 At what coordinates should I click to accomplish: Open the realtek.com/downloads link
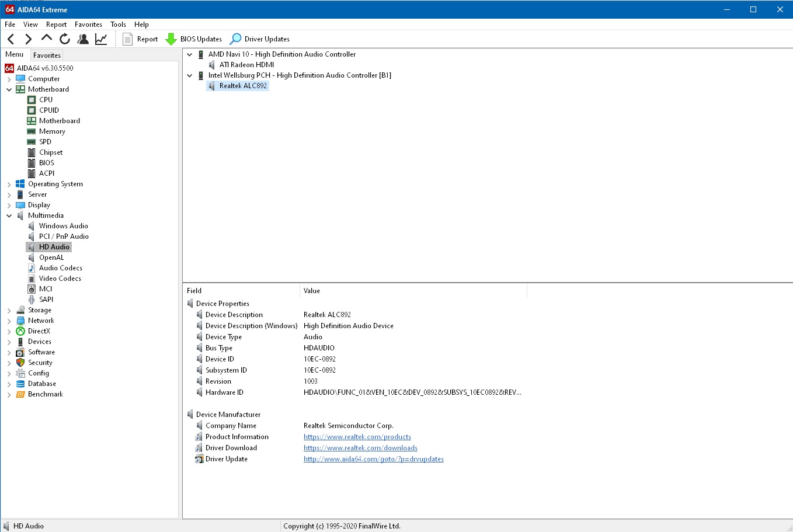coord(360,448)
